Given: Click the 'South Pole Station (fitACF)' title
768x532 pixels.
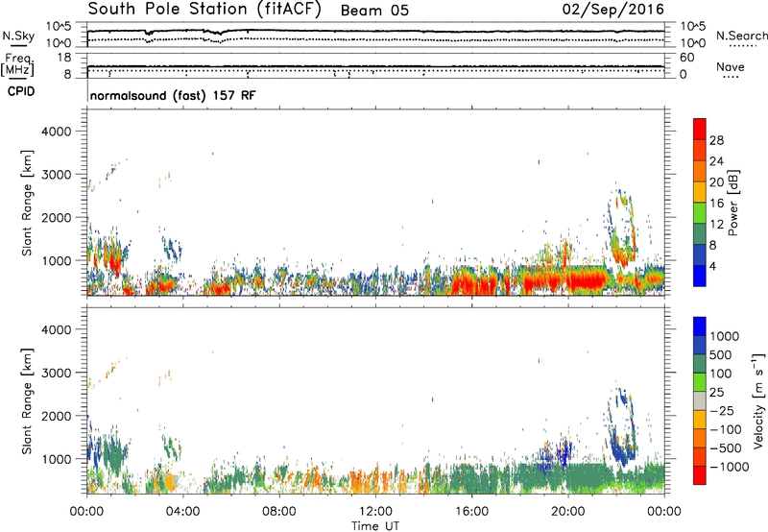Looking at the screenshot, I should point(204,10).
